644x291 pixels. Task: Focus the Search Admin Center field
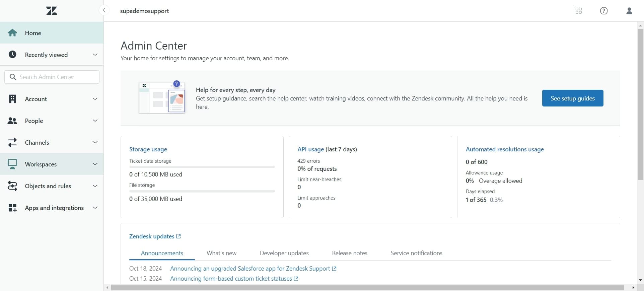coord(52,77)
